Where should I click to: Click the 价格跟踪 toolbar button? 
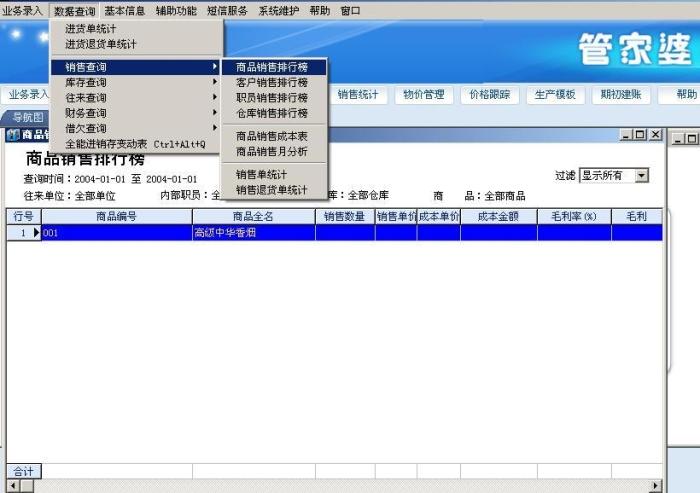489,95
